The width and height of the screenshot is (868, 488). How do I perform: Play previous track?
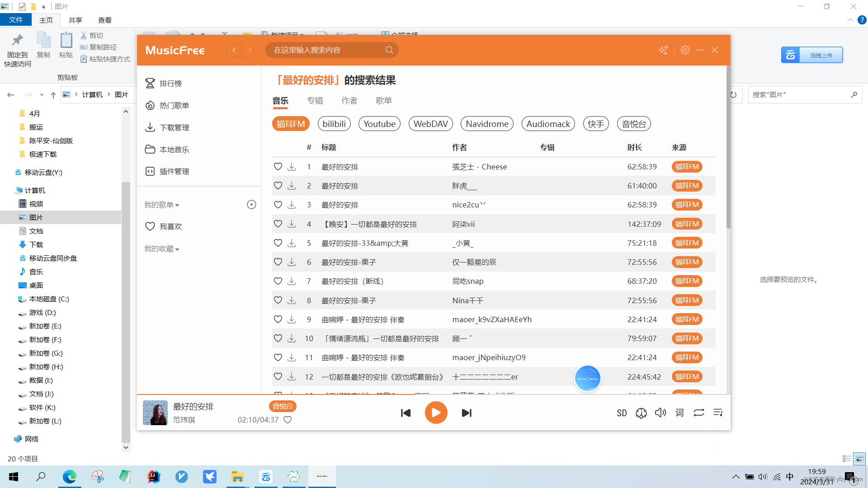coord(406,413)
